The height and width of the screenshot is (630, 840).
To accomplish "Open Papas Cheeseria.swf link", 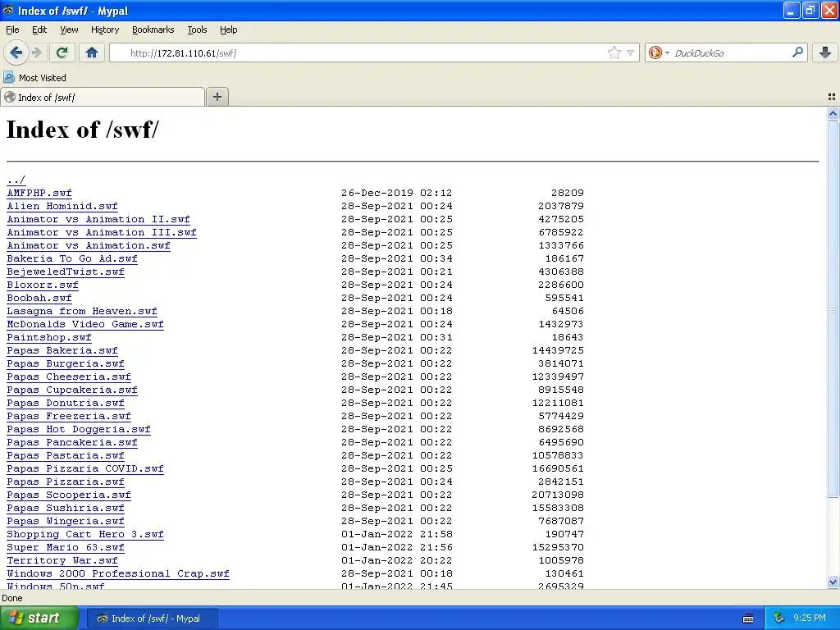I will (x=69, y=377).
